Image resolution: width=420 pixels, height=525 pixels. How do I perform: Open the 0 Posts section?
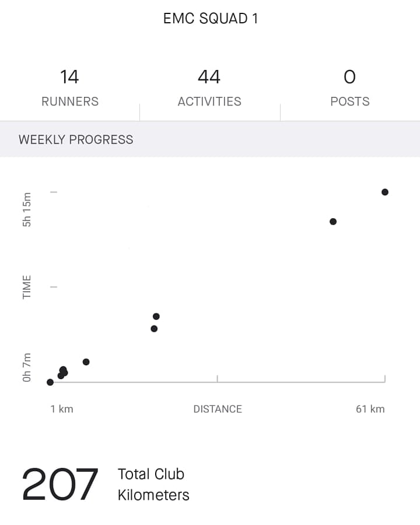pos(349,87)
